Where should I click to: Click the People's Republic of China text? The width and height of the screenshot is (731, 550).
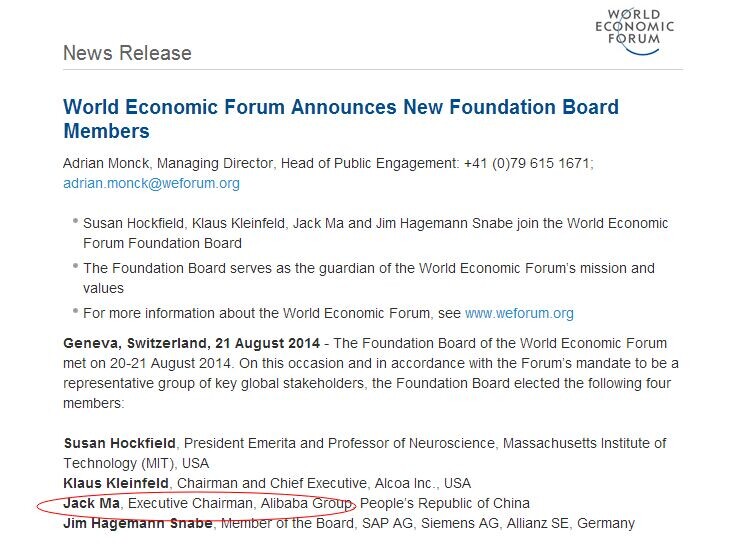[x=445, y=503]
